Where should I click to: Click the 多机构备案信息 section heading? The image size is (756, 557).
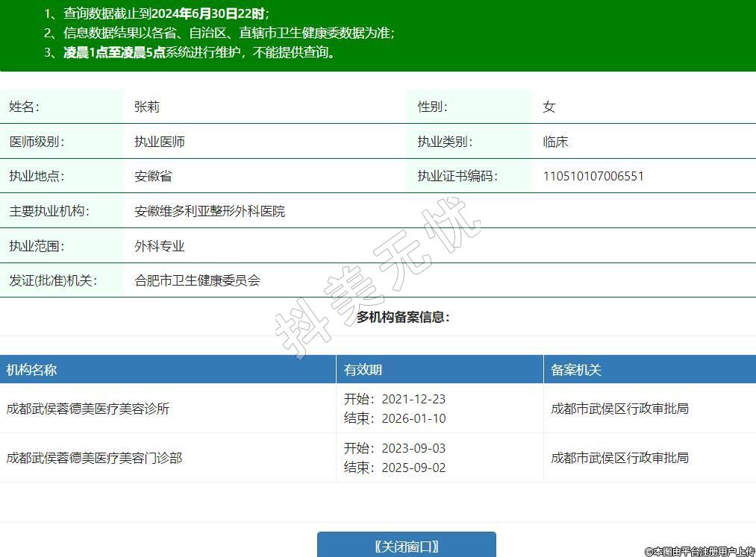pyautogui.click(x=403, y=318)
